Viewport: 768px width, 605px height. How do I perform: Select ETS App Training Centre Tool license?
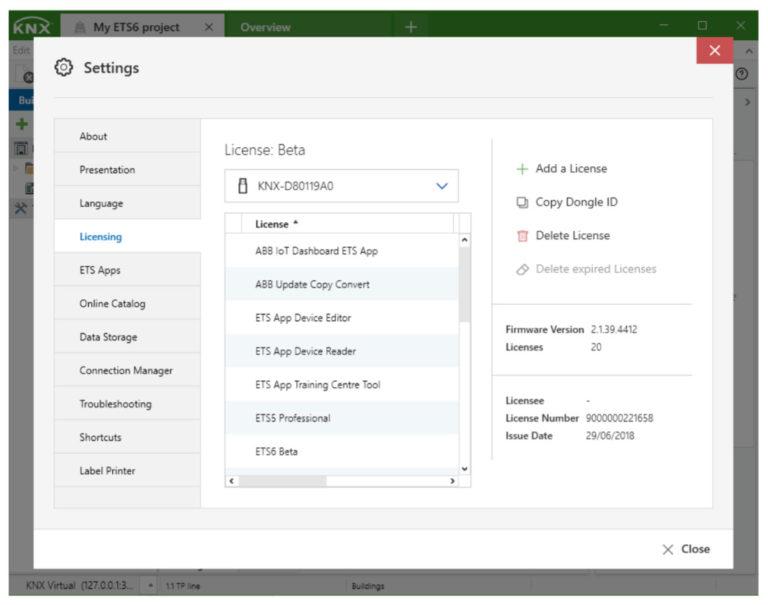pos(342,385)
